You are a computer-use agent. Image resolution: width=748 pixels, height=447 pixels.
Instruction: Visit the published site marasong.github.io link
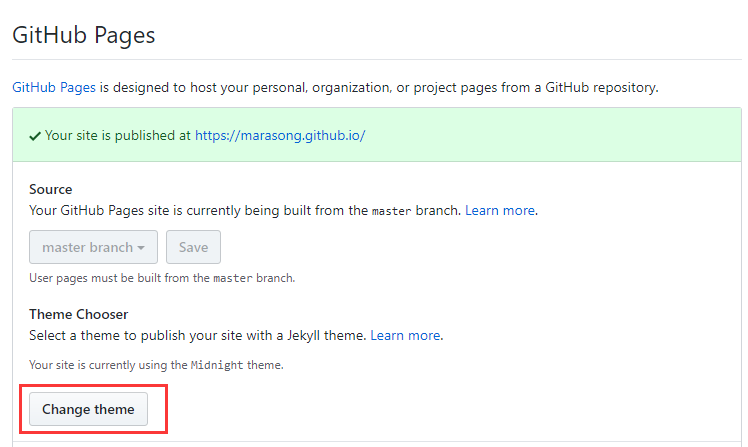click(x=280, y=135)
